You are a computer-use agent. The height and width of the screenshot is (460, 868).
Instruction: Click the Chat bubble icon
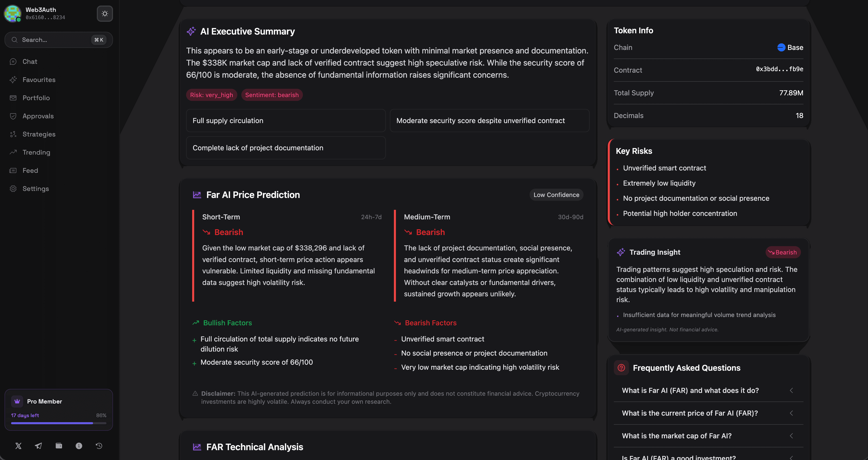13,62
